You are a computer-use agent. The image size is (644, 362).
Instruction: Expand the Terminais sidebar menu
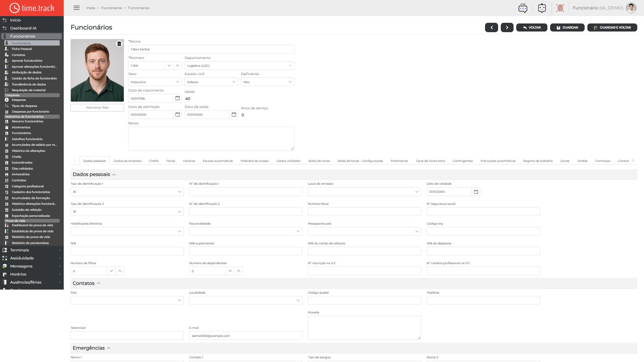click(32, 250)
